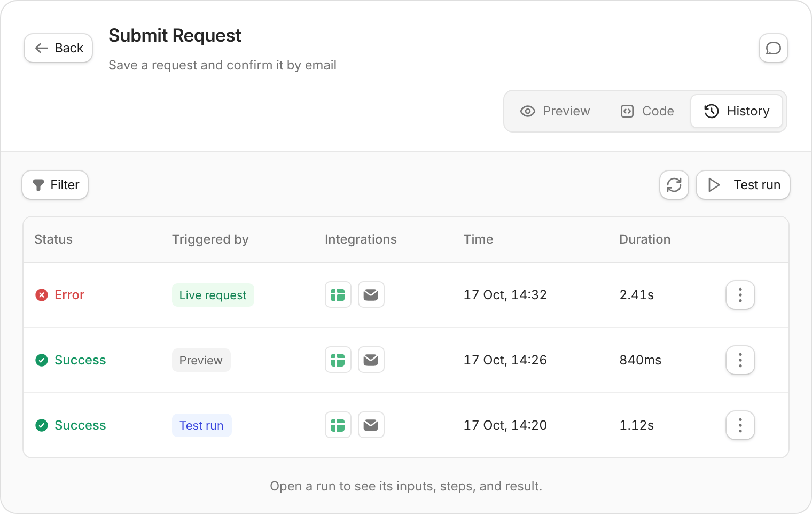Click the gray Preview trigger badge
Viewport: 812px width, 514px height.
click(x=201, y=360)
